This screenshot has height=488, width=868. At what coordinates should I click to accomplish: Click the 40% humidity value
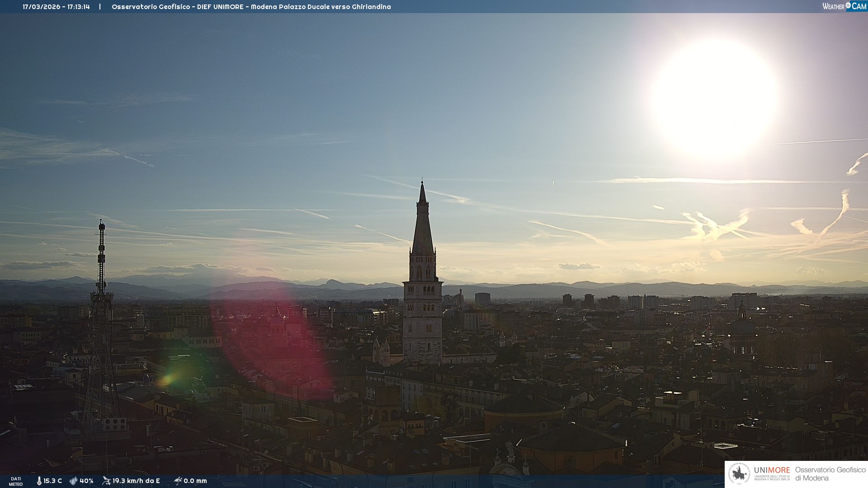[x=86, y=481]
